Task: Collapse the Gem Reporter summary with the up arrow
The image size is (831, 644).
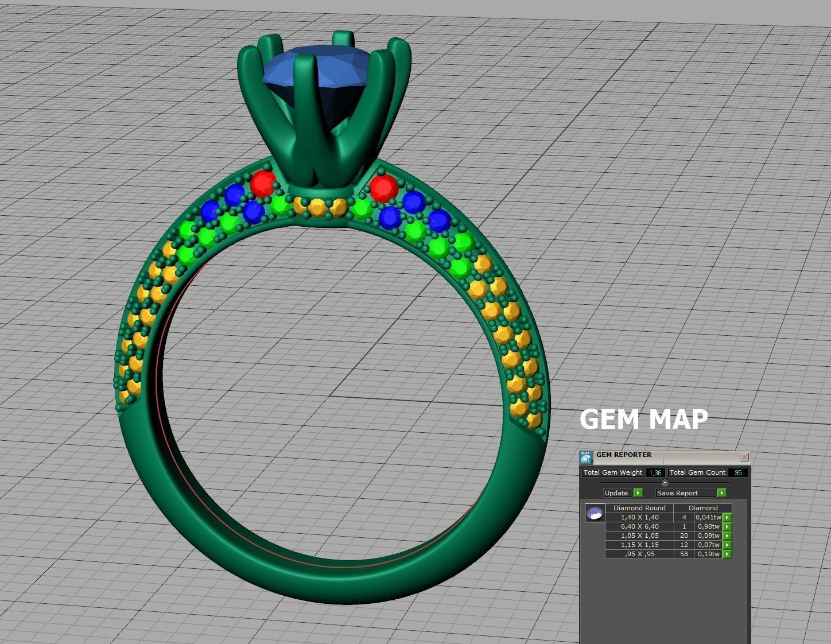Action: [x=665, y=483]
